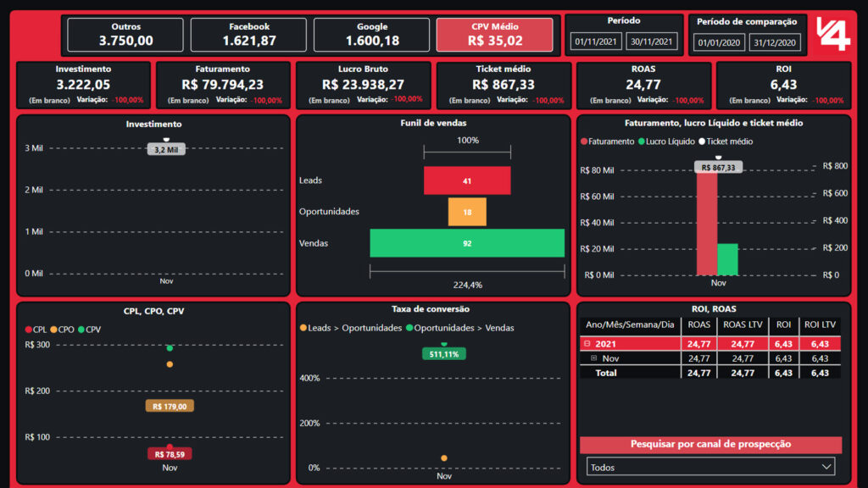Sort table by ROAS LTV column header
The width and height of the screenshot is (868, 488).
point(742,324)
